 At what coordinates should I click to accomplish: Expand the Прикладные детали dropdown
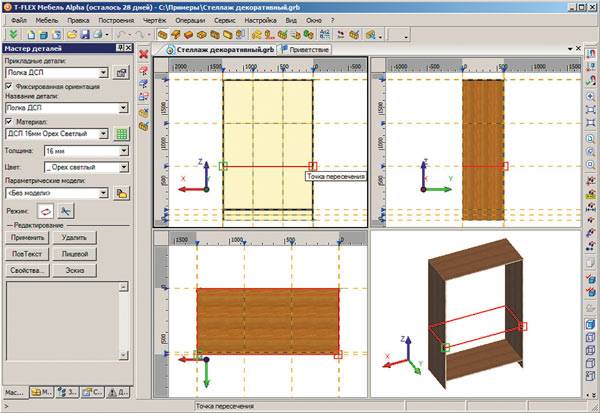(103, 73)
